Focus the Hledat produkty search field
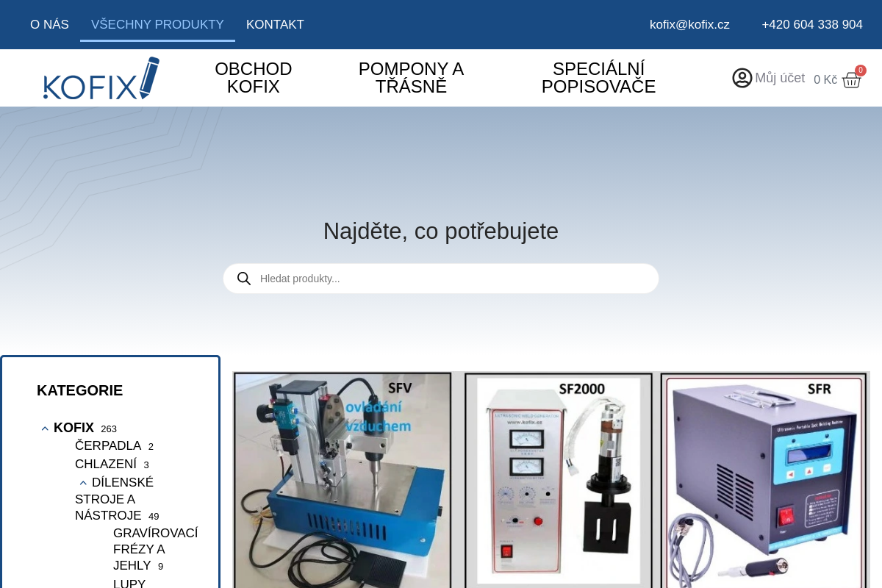This screenshot has height=588, width=882. click(x=441, y=279)
